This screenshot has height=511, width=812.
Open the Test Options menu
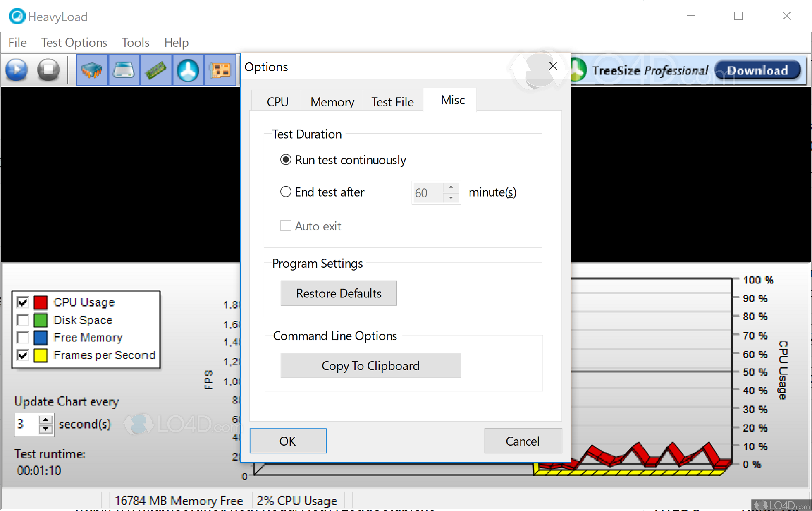[x=74, y=42]
